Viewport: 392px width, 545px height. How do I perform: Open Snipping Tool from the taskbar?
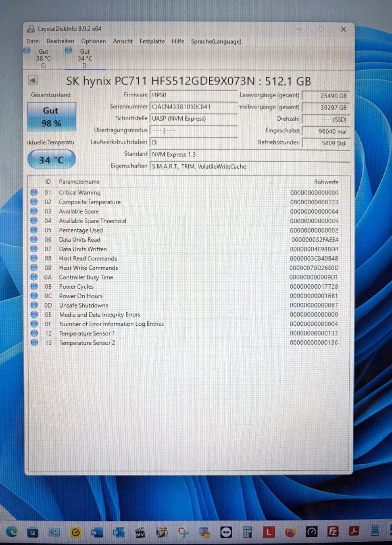click(x=183, y=532)
